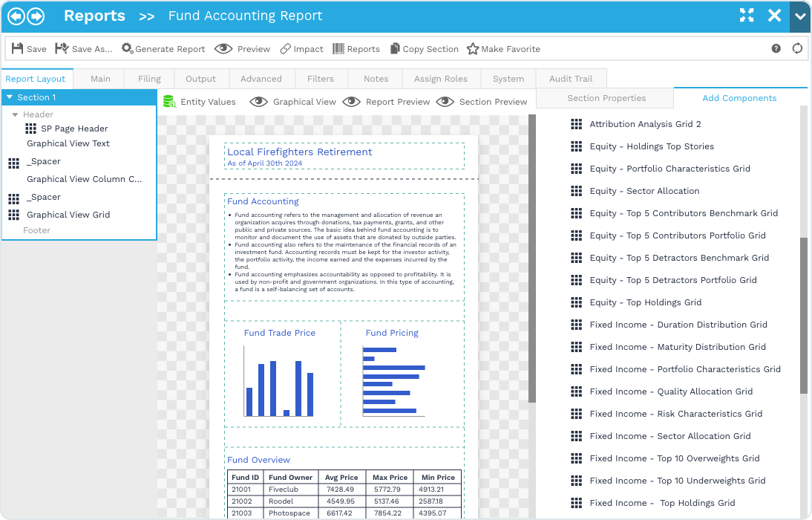Mark report favorite with the star icon
812x520 pixels.
473,49
